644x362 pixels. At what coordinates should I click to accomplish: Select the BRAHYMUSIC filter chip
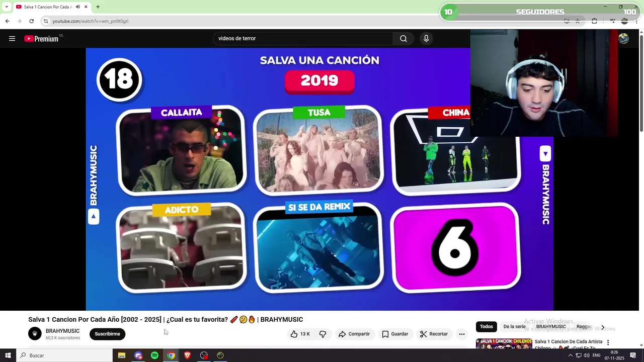(551, 327)
